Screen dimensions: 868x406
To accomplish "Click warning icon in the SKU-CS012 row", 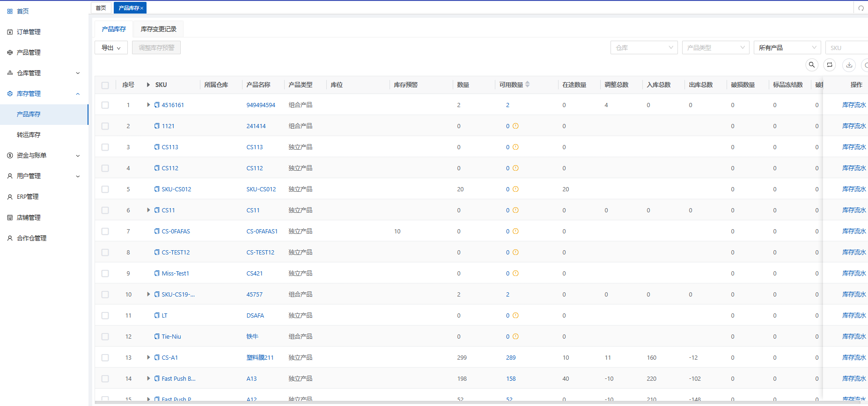I will click(515, 189).
